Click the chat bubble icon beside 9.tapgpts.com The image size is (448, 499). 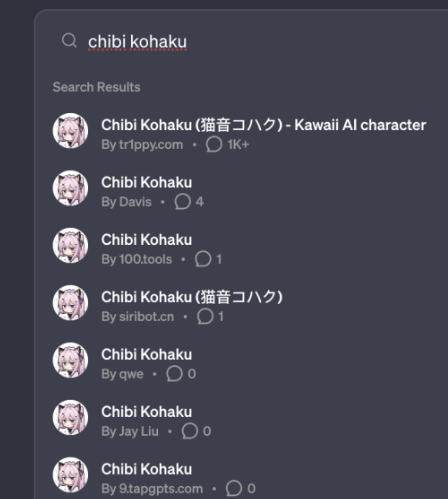pyautogui.click(x=234, y=488)
